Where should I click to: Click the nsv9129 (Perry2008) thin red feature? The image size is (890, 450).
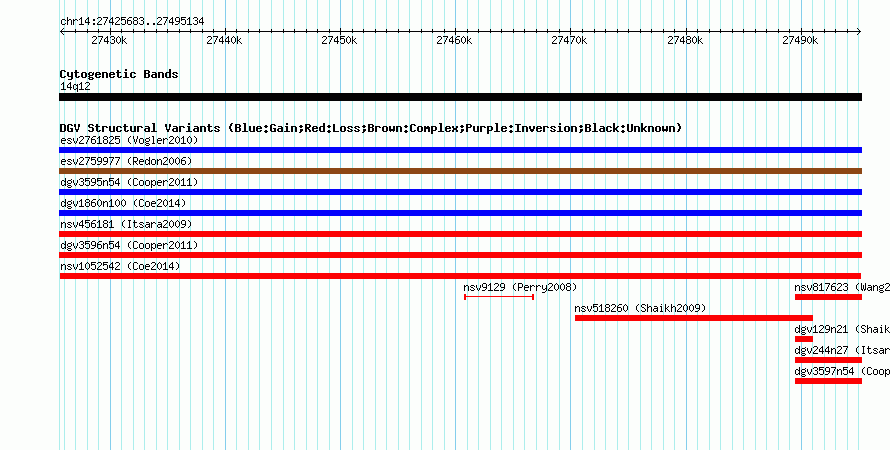(499, 297)
